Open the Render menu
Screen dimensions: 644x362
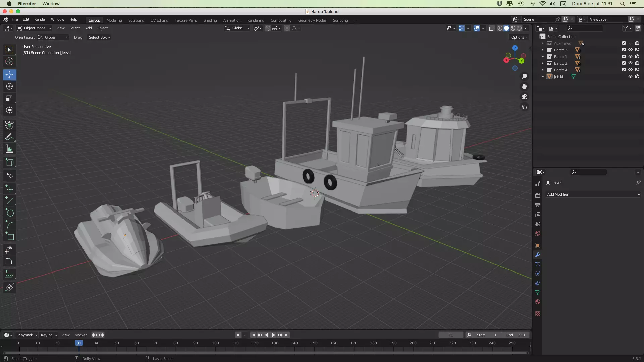coord(40,19)
